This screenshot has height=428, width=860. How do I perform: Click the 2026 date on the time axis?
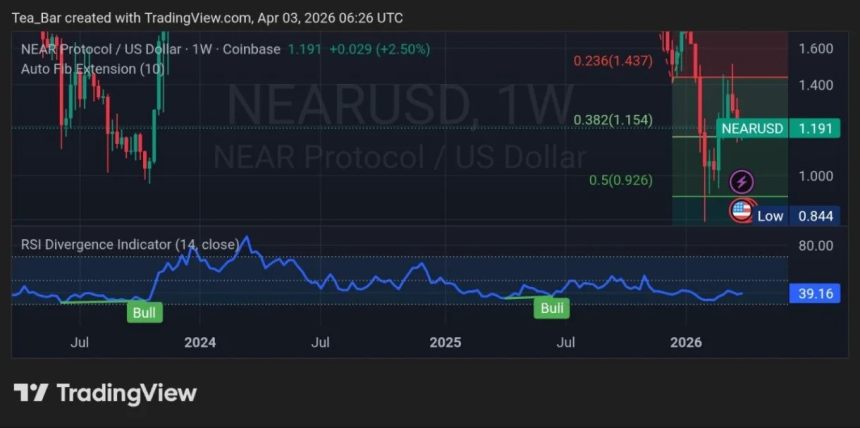click(x=686, y=342)
